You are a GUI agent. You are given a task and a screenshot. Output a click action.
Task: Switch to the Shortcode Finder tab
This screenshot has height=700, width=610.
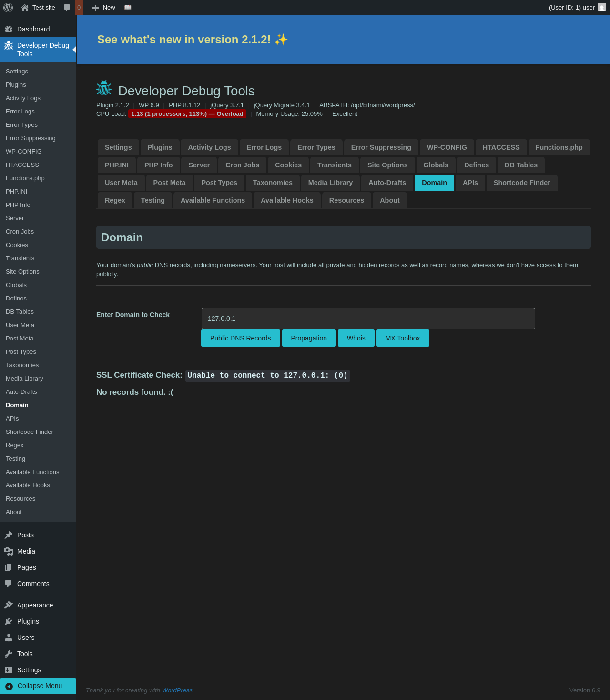[x=522, y=183]
